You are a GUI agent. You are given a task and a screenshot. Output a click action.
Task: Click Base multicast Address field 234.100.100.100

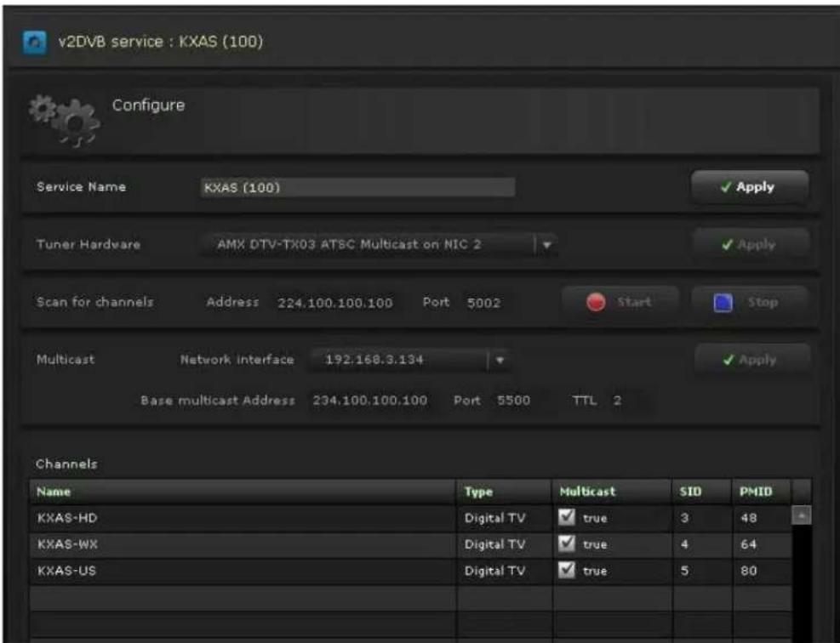pos(371,401)
